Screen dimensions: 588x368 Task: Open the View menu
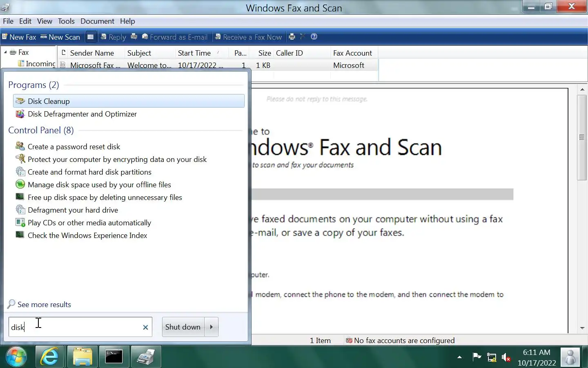coord(45,21)
